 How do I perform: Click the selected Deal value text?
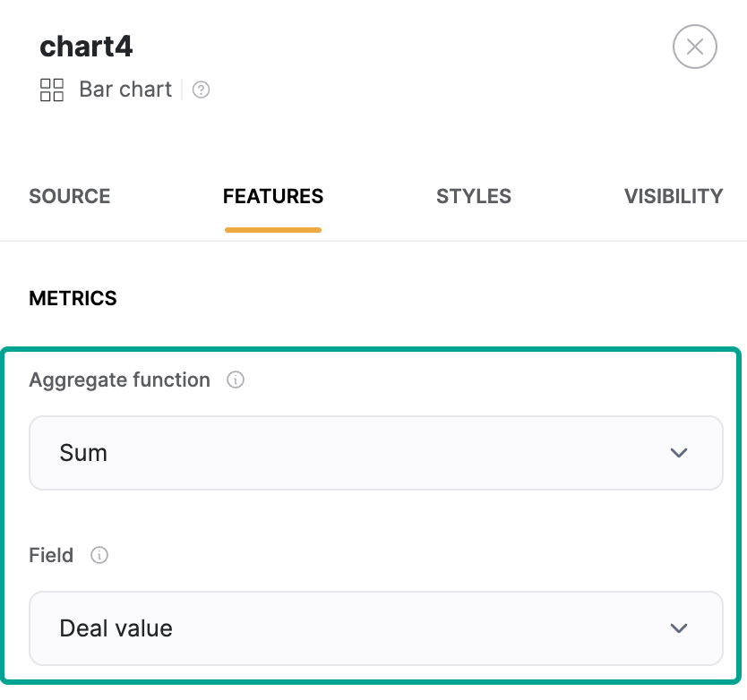point(116,628)
